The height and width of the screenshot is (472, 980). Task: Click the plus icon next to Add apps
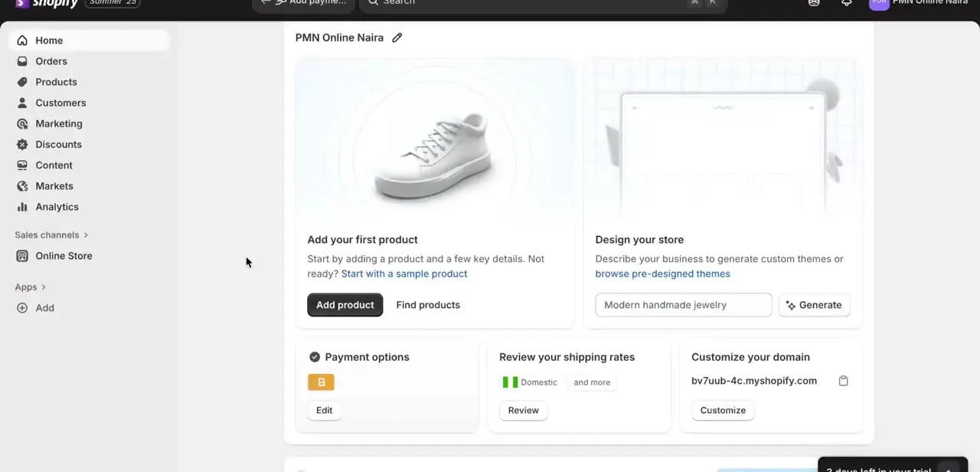tap(22, 308)
